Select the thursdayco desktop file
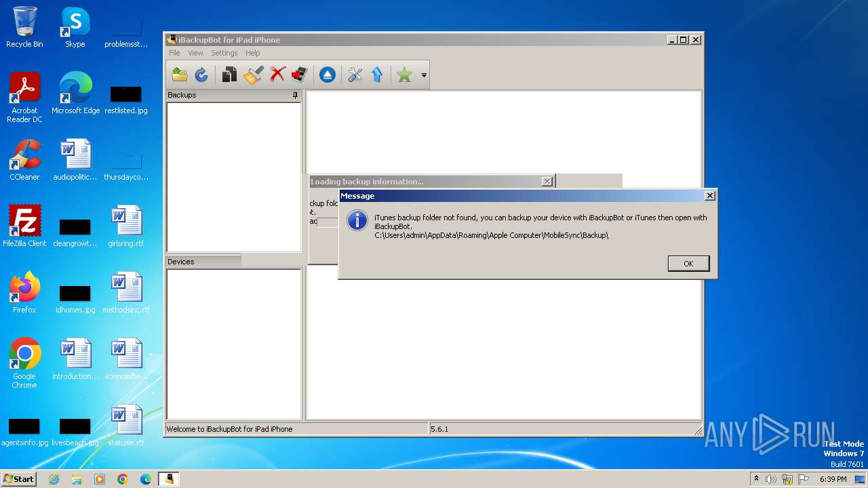Screen dimensions: 868x488 click(126, 167)
